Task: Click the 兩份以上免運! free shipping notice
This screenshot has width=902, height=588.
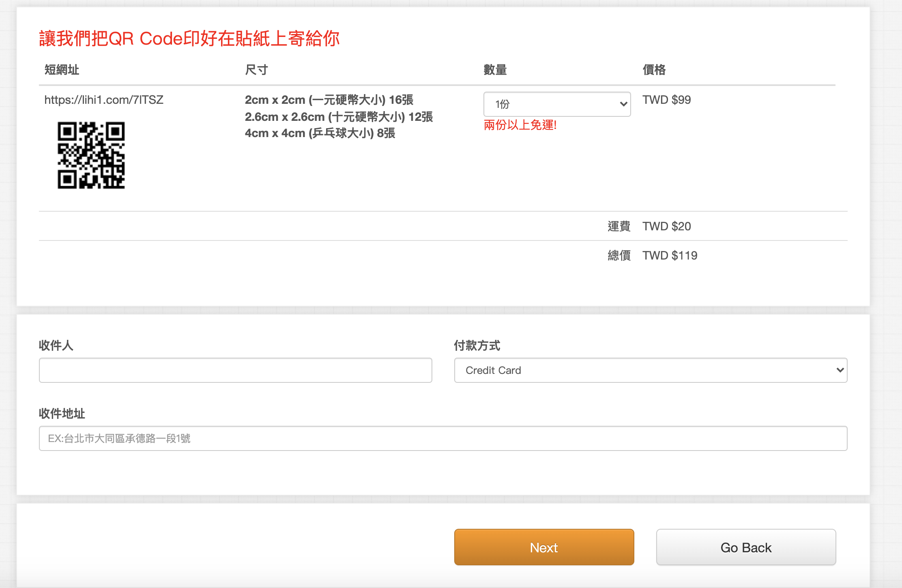Action: (520, 125)
